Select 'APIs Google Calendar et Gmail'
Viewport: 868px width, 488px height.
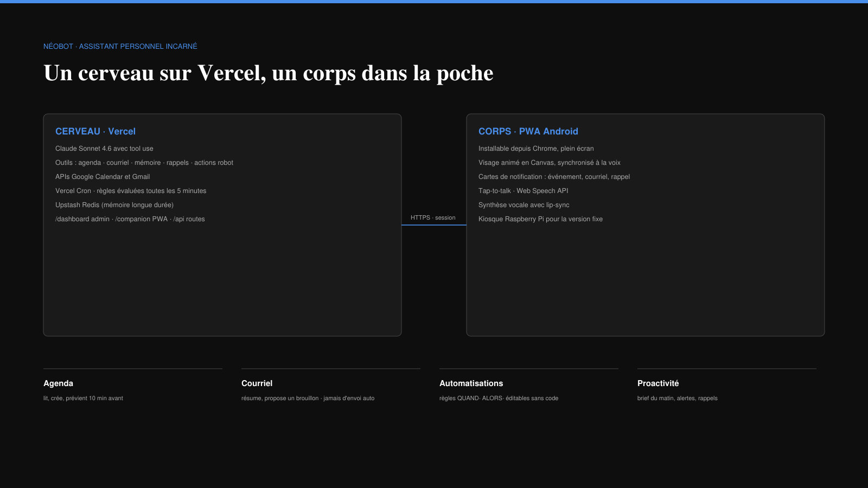103,177
